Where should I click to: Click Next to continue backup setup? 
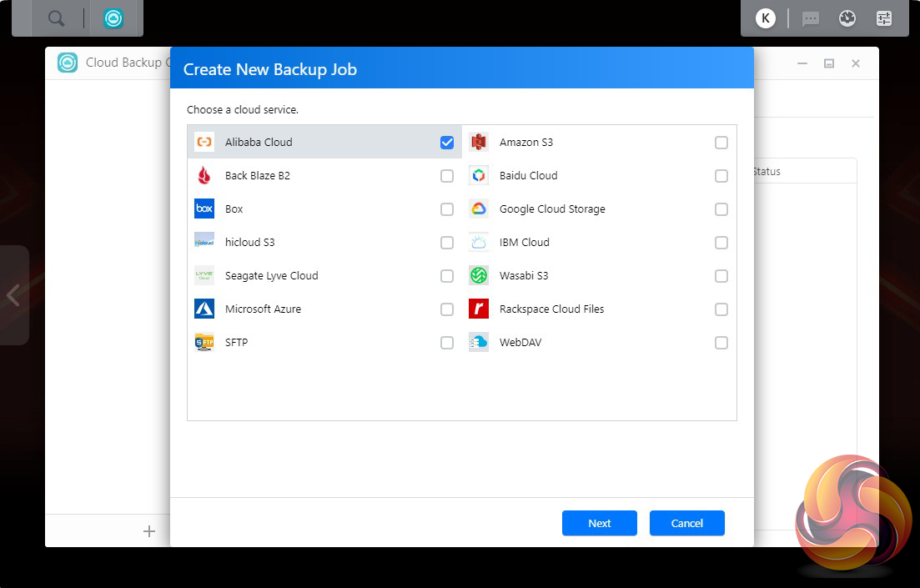[599, 523]
